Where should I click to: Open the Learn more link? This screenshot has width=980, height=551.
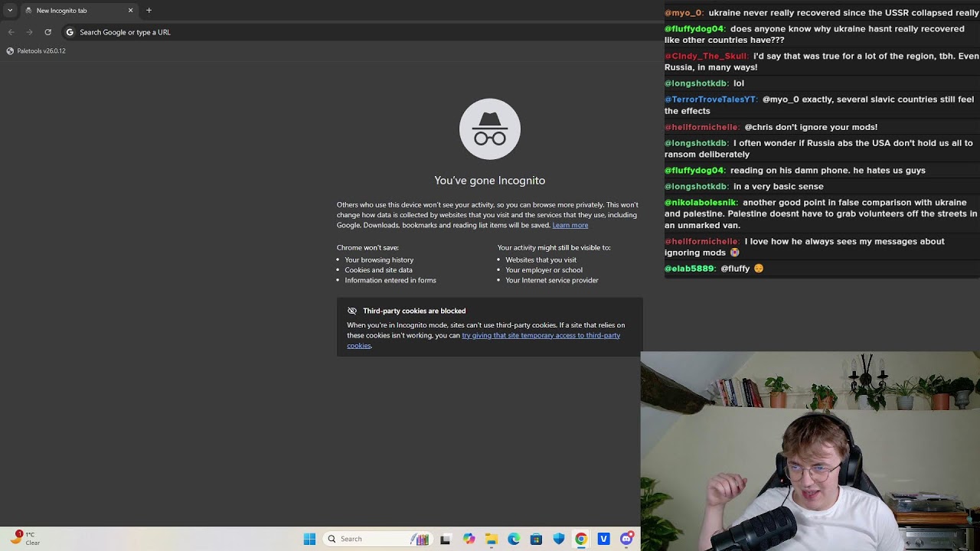point(570,225)
